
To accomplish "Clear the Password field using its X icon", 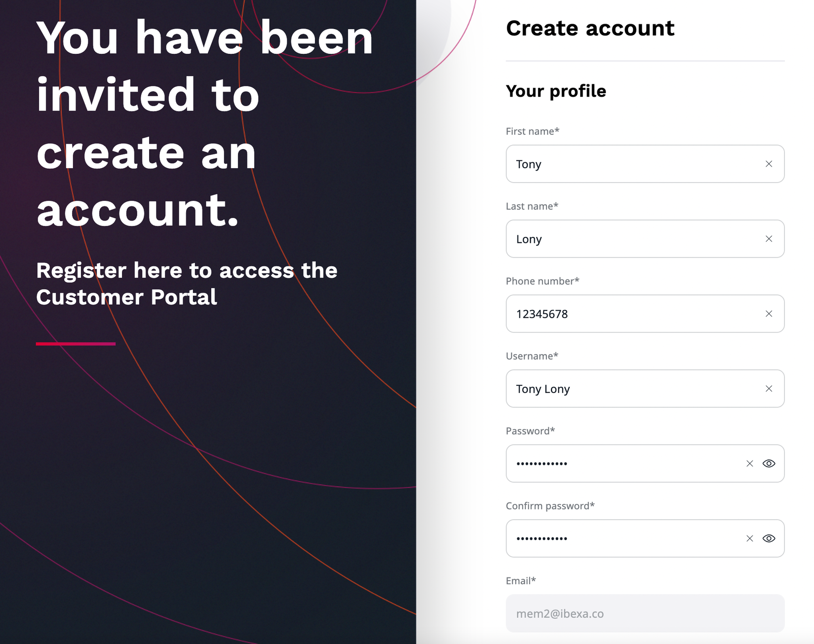I will (749, 463).
